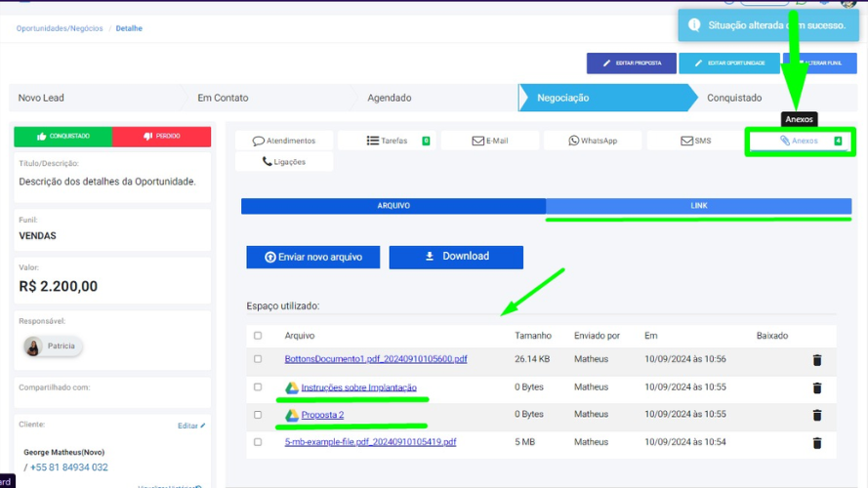The height and width of the screenshot is (488, 868).
Task: Select the Conquistado funnel stage
Action: 734,98
